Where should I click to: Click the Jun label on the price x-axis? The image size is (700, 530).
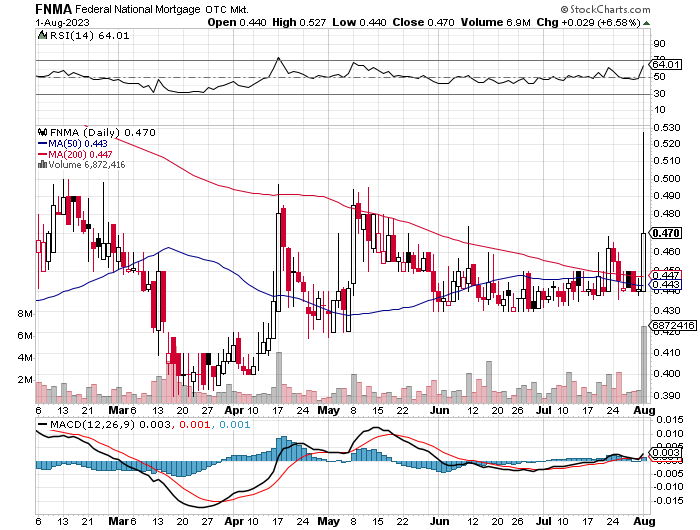pyautogui.click(x=439, y=410)
